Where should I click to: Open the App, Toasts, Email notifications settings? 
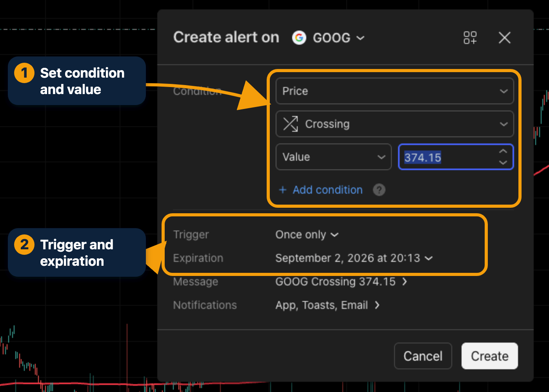[327, 305]
